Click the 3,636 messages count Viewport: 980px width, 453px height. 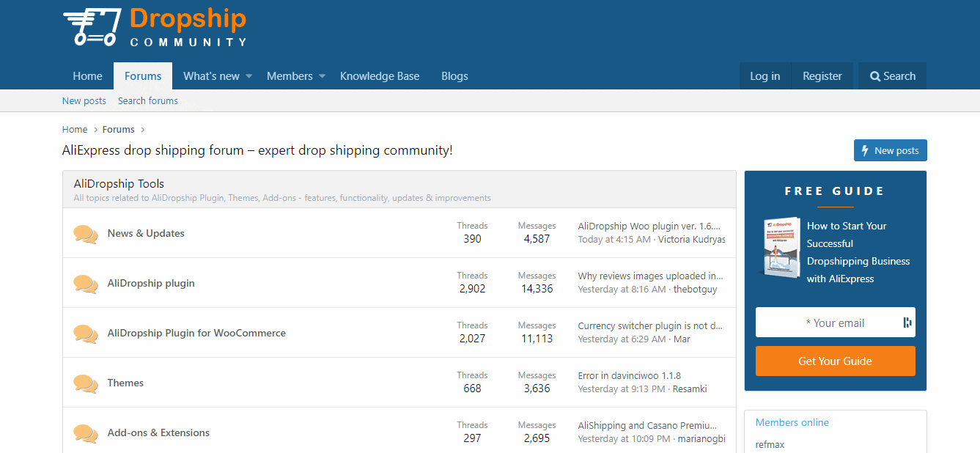click(x=537, y=388)
